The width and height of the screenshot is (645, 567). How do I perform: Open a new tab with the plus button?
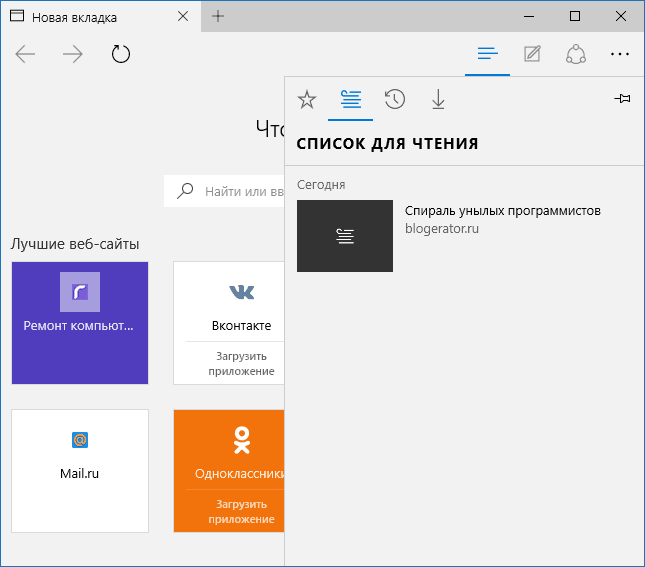(x=218, y=16)
